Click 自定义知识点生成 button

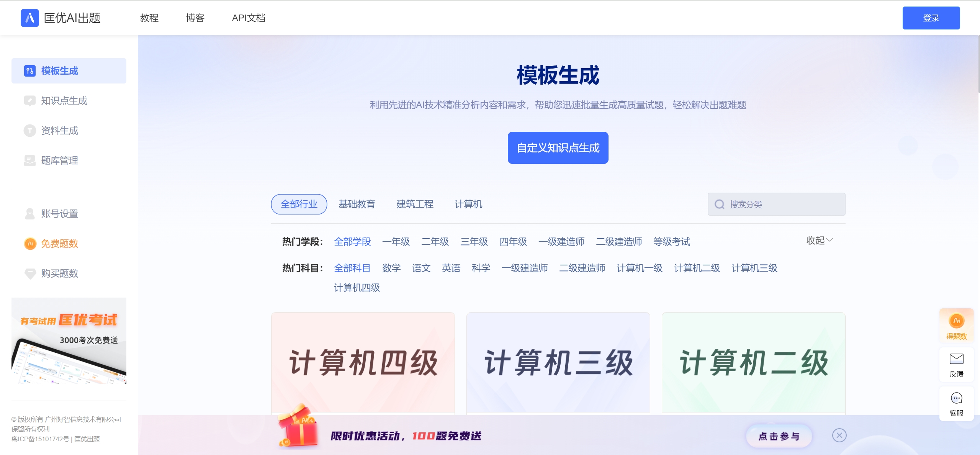click(558, 147)
